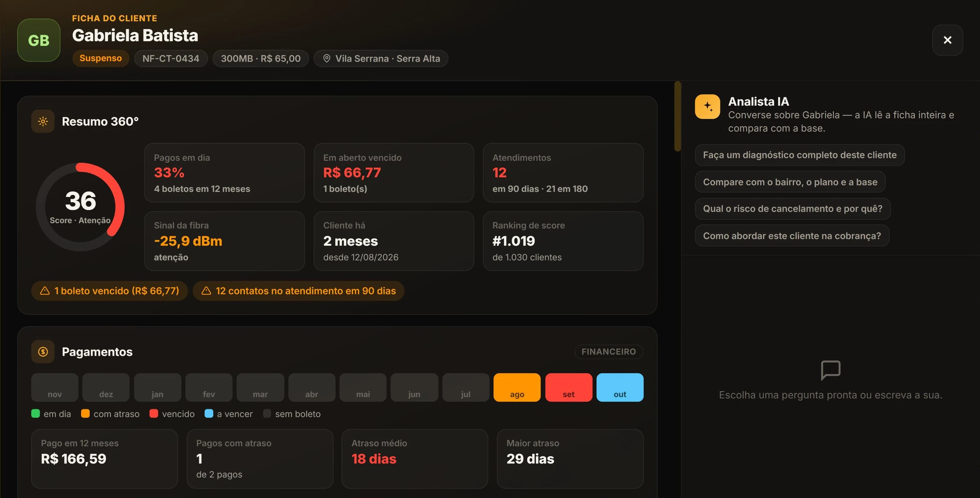Click the vertical scrollbar thumb of the main panel

click(x=678, y=116)
